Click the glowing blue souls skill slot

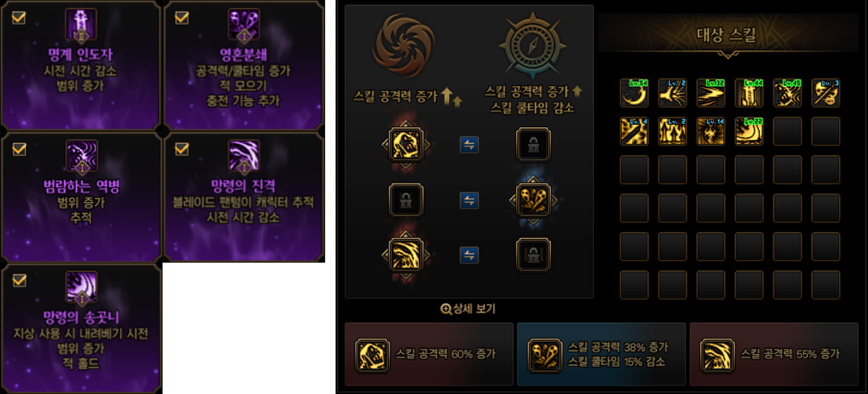(x=533, y=201)
